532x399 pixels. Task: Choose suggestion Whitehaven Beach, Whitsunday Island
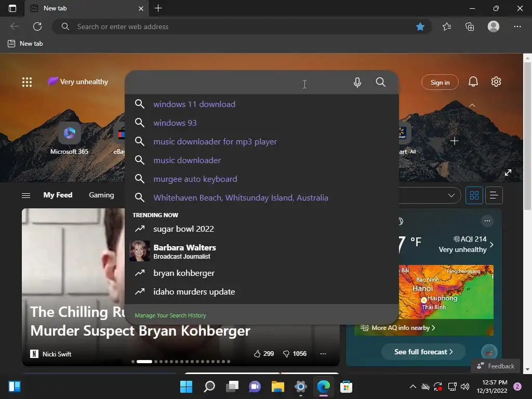tap(262, 197)
